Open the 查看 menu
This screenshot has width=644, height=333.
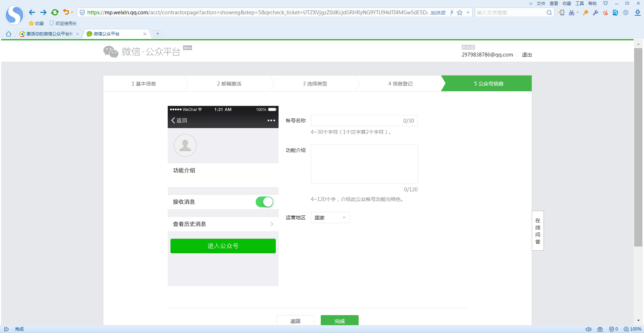click(554, 4)
